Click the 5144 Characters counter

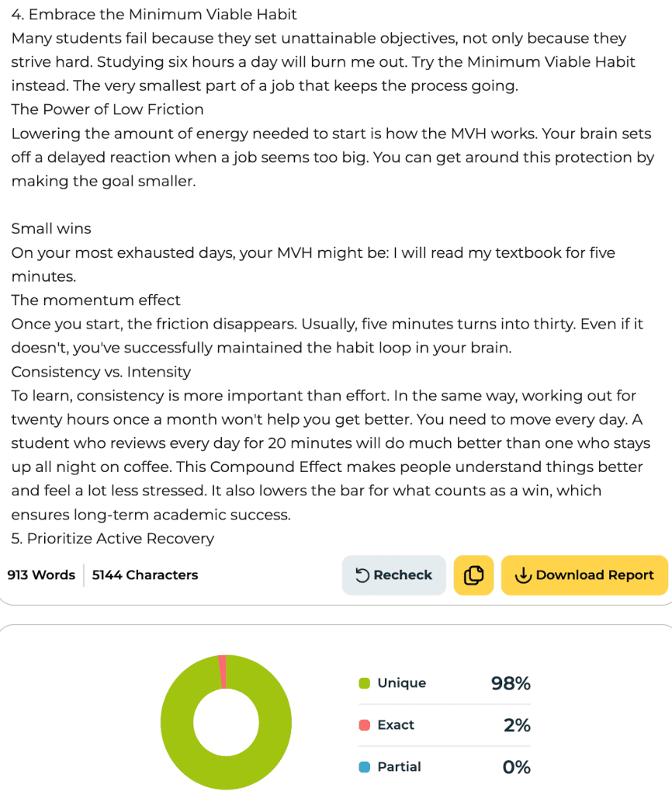pyautogui.click(x=145, y=575)
